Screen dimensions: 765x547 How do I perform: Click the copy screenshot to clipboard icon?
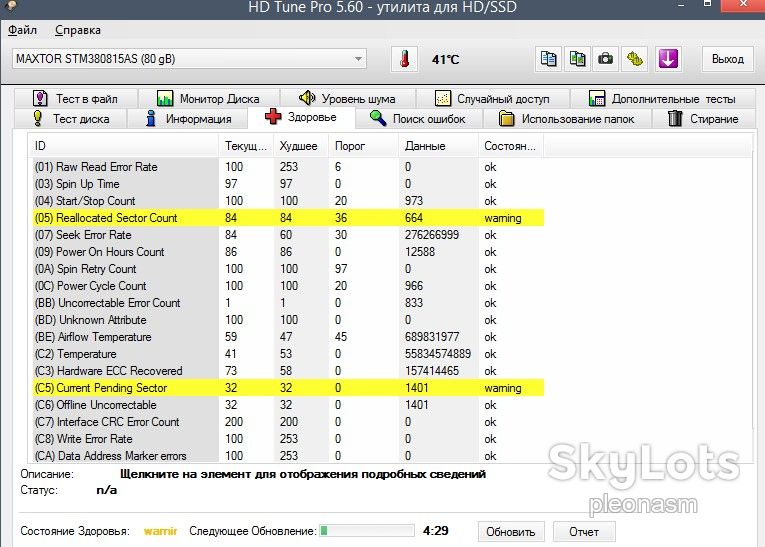[577, 59]
